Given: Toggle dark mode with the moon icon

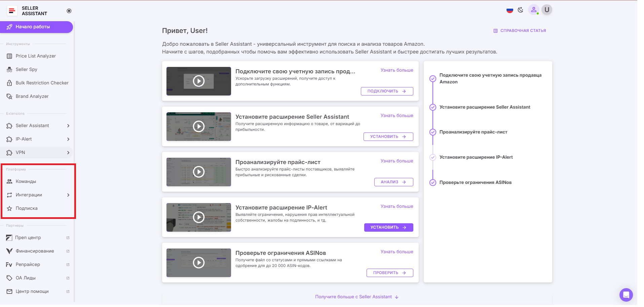Looking at the screenshot, I should point(521,10).
